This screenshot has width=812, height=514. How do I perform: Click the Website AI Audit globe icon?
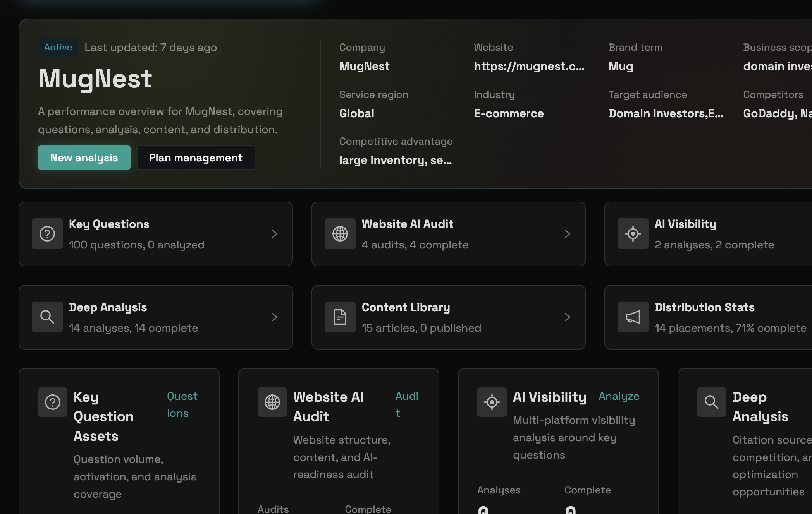coord(340,234)
